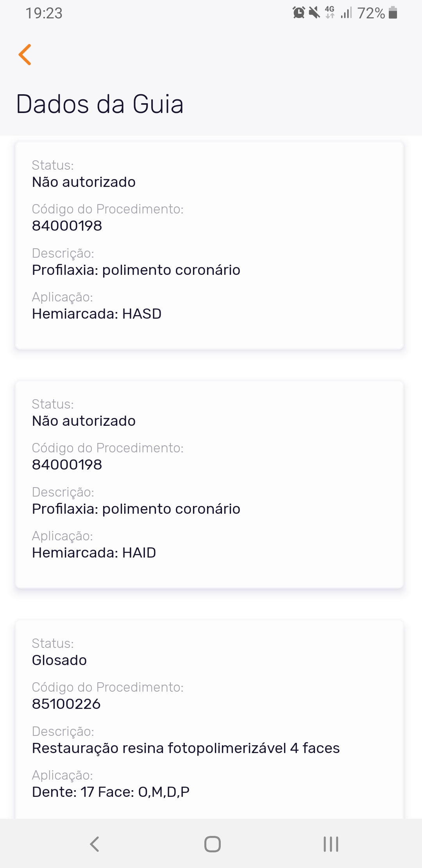Tap the "Hemiarcada: HAID" application text
The width and height of the screenshot is (422, 868).
click(94, 552)
